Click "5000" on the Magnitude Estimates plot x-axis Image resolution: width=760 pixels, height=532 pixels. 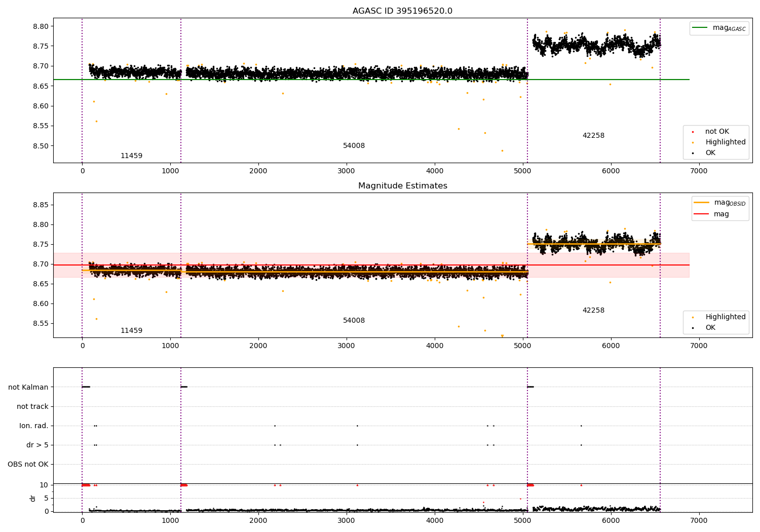(522, 346)
